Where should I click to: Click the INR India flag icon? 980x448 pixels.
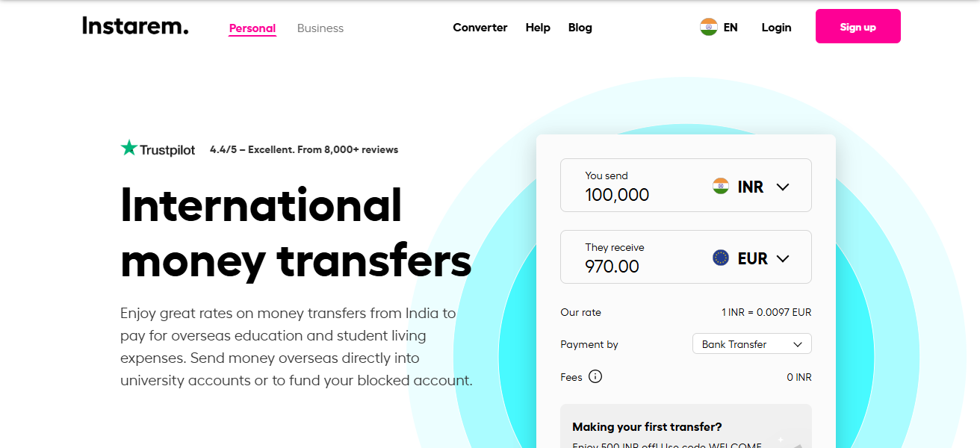coord(720,187)
